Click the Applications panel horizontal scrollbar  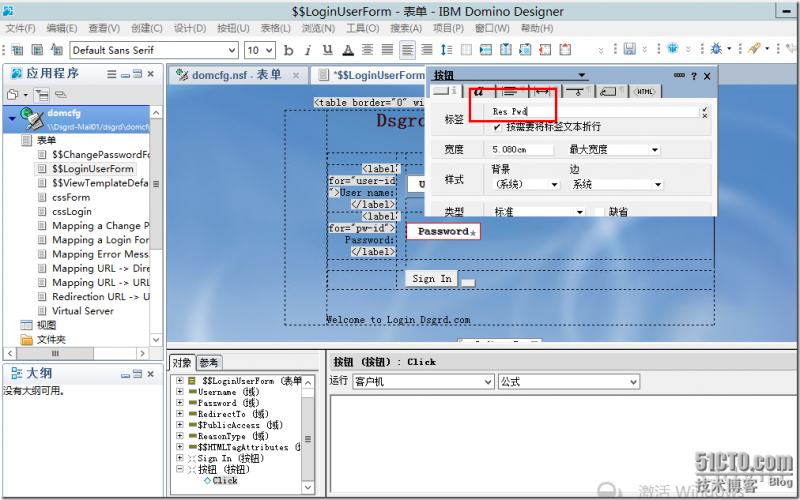pyautogui.click(x=76, y=353)
